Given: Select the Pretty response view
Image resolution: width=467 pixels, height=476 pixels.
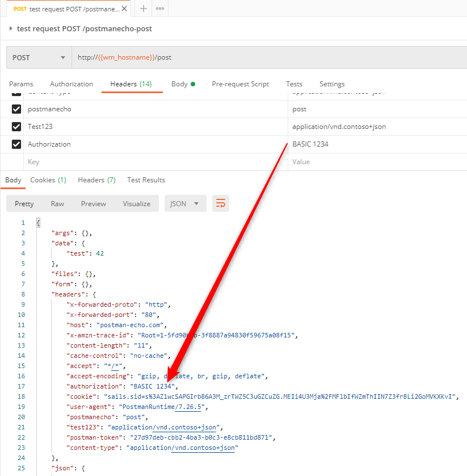Looking at the screenshot, I should [24, 204].
